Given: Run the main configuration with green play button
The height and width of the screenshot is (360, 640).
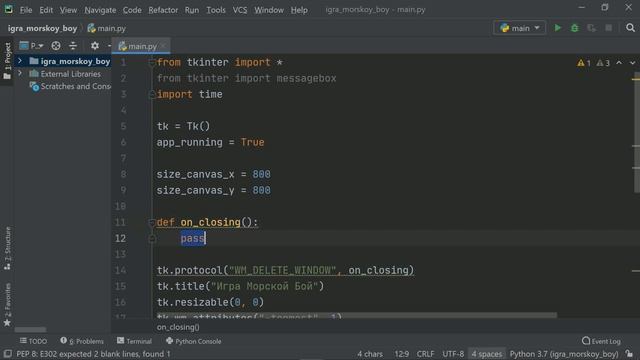Looking at the screenshot, I should [558, 28].
